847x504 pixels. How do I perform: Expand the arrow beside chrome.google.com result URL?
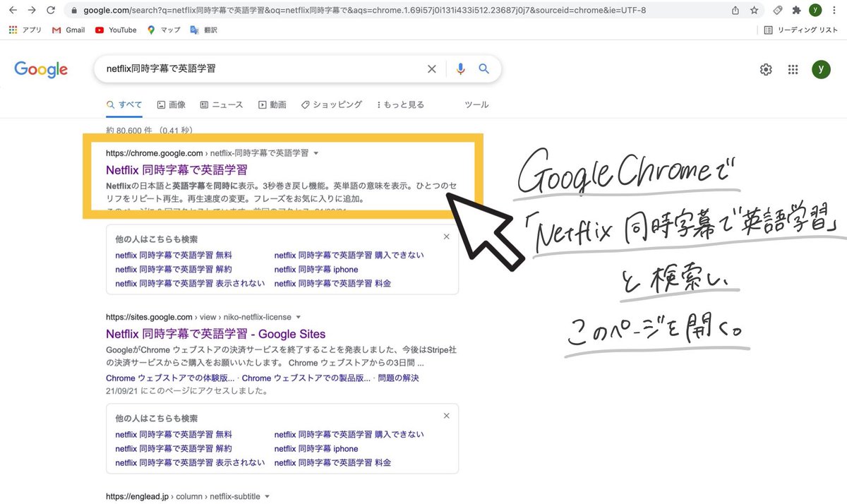(x=316, y=153)
